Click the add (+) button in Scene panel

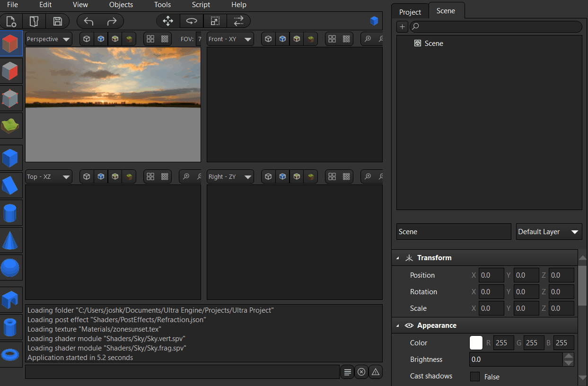pos(403,27)
